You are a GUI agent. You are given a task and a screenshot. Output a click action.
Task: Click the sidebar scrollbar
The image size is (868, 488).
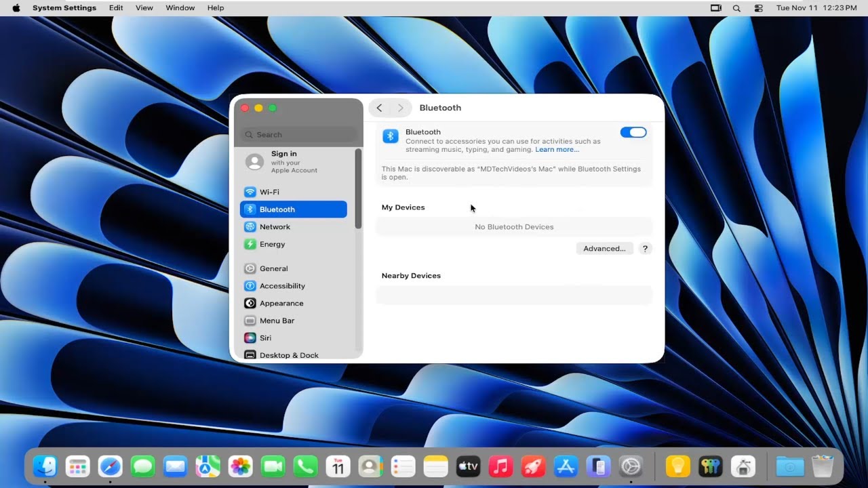coord(358,188)
